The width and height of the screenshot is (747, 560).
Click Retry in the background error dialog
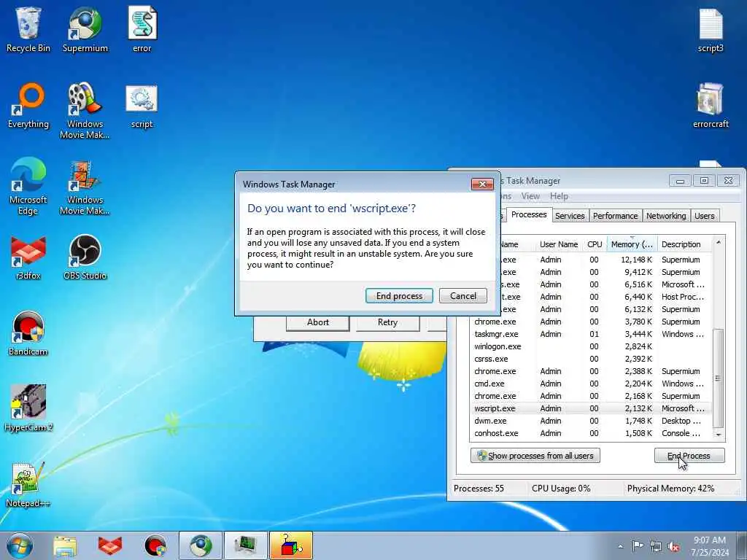pyautogui.click(x=388, y=322)
